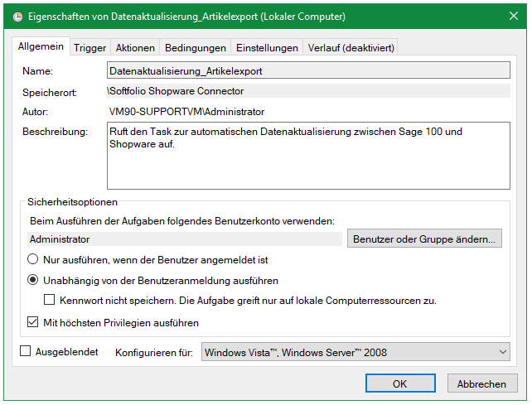The height and width of the screenshot is (405, 532).
Task: Show the Verlauf (deaktiviert) tab
Action: 351,48
